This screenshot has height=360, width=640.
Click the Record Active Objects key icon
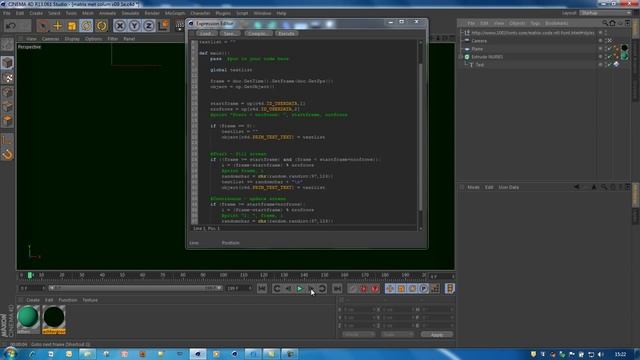click(x=352, y=289)
